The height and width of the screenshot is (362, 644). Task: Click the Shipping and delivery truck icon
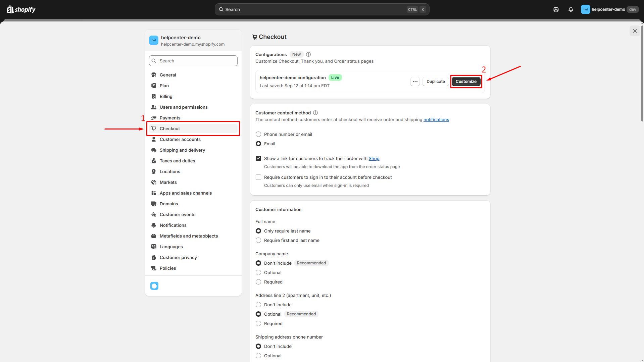tap(154, 150)
